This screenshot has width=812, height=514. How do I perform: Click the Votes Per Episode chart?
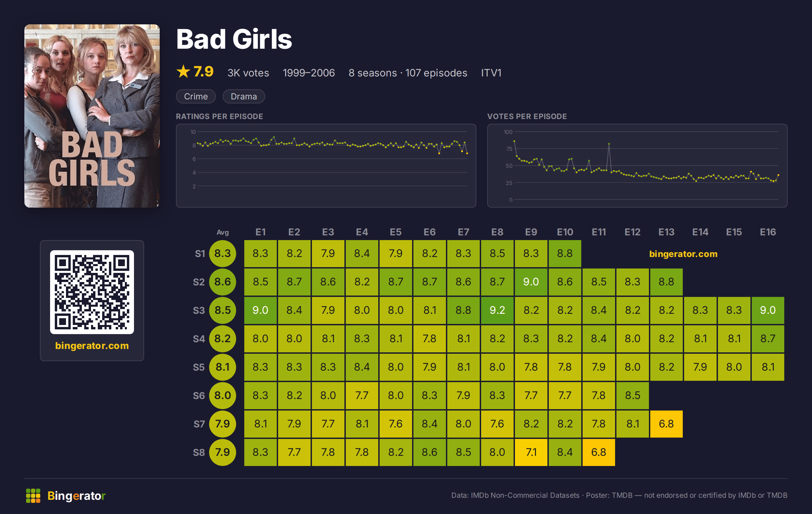[x=637, y=166]
